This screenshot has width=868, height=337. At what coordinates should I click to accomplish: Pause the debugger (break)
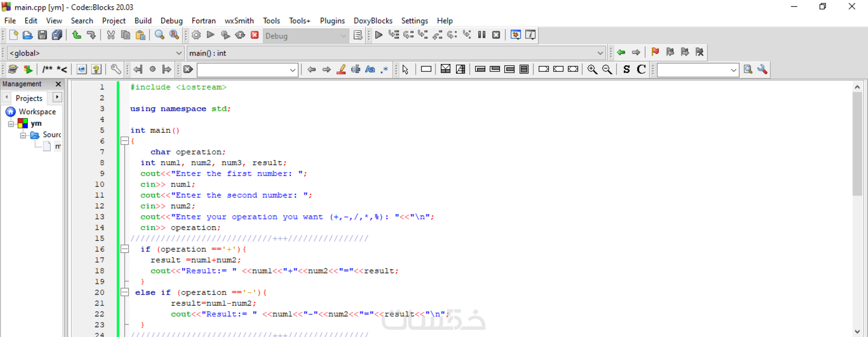[x=482, y=35]
